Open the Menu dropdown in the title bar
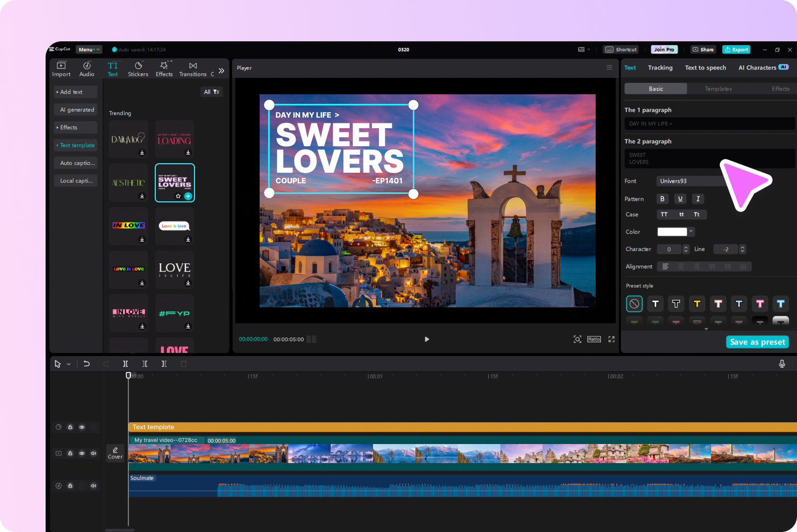The width and height of the screenshot is (797, 532). click(88, 49)
